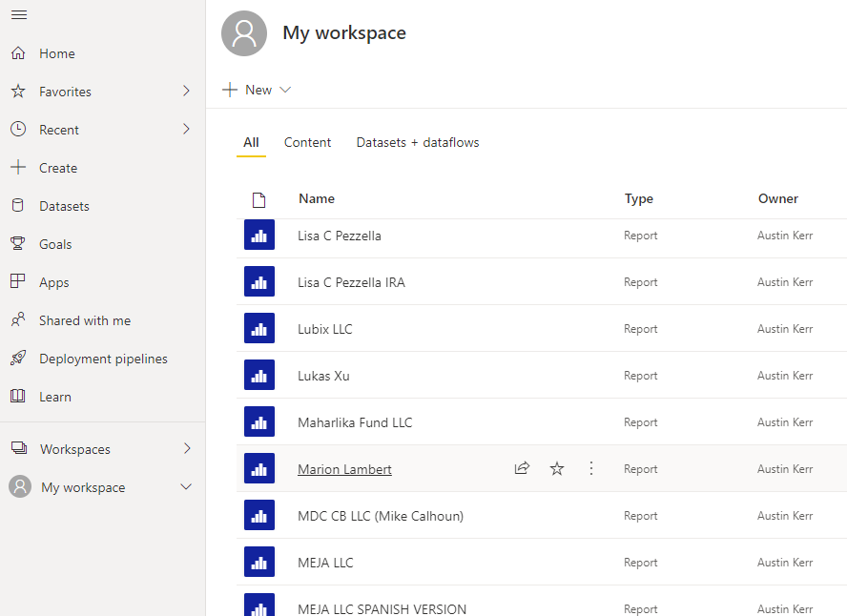Click the report icon for Maharlika Fund LLC

point(259,421)
